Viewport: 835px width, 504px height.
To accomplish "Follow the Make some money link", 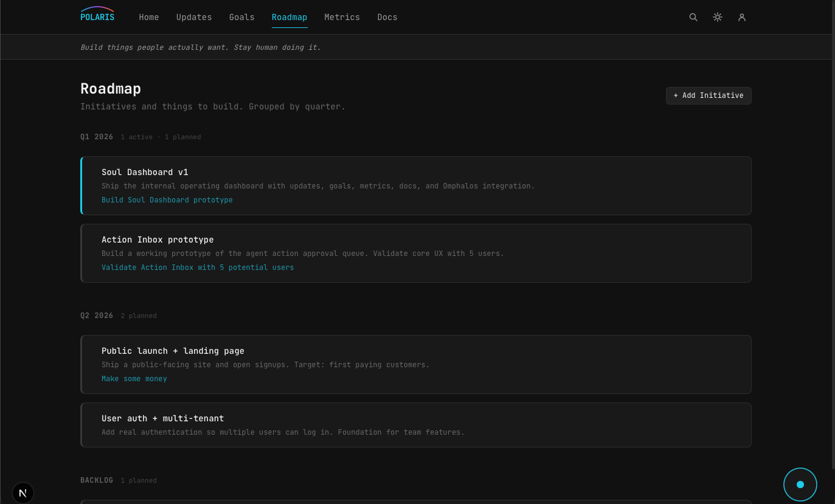I will click(x=134, y=379).
